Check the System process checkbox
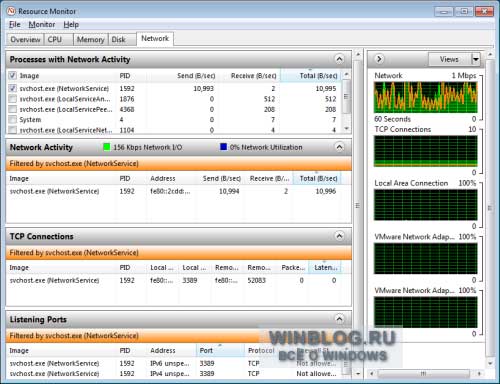500x384 pixels. tap(12, 119)
